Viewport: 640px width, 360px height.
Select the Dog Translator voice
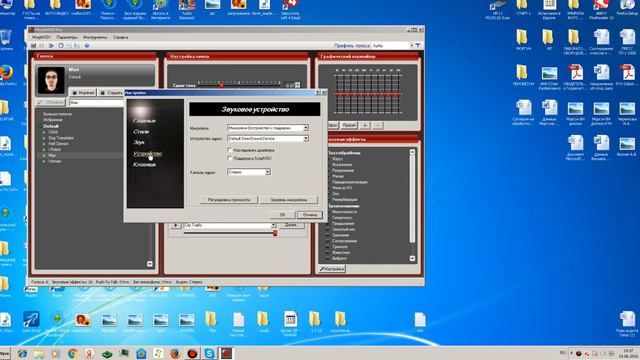[x=61, y=138]
